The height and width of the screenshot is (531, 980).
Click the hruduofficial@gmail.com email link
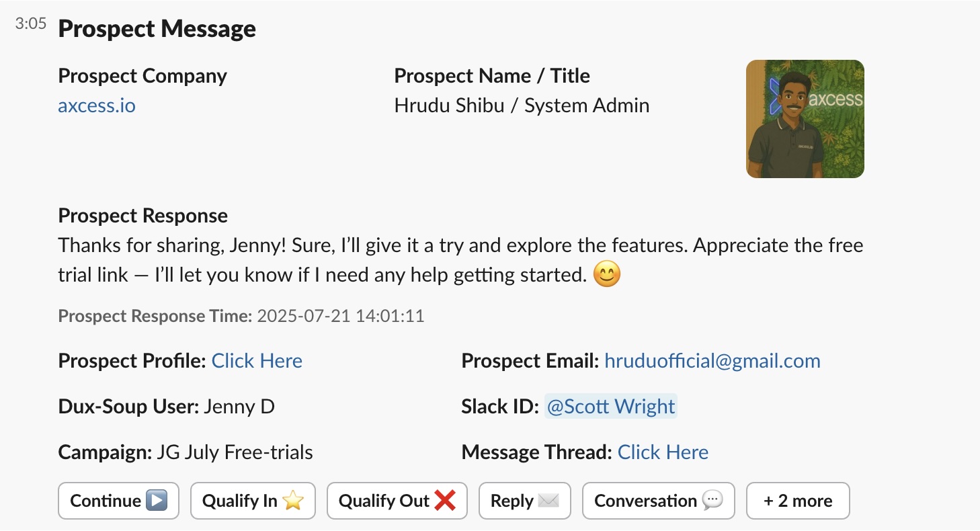712,361
